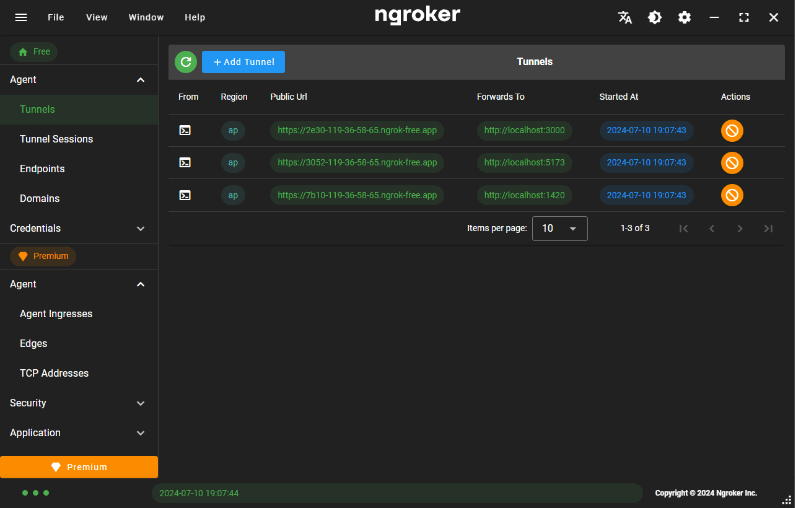Image resolution: width=795 pixels, height=508 pixels.
Task: Click the http://localhost:1420 forward address
Action: (524, 195)
